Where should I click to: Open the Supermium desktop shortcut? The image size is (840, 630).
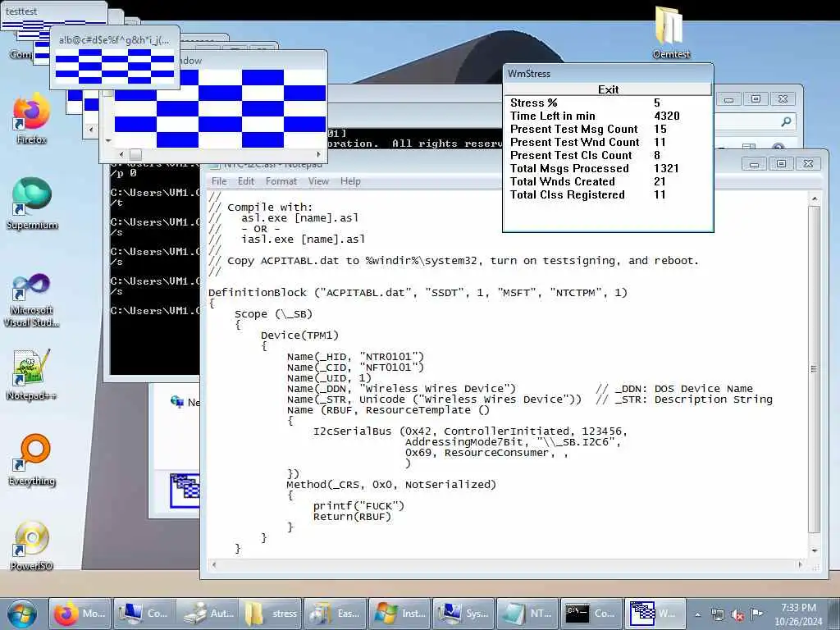(x=32, y=204)
